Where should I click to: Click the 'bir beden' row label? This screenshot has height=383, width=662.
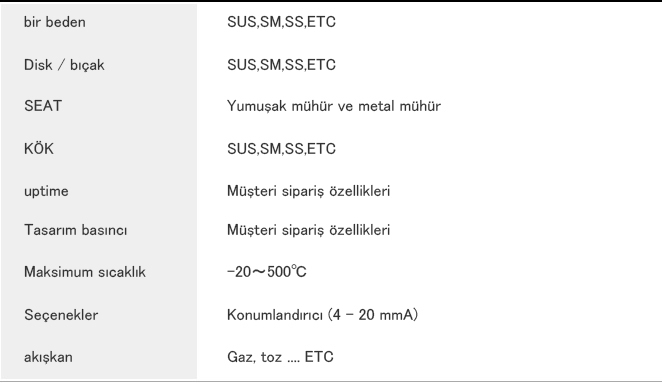click(x=54, y=22)
